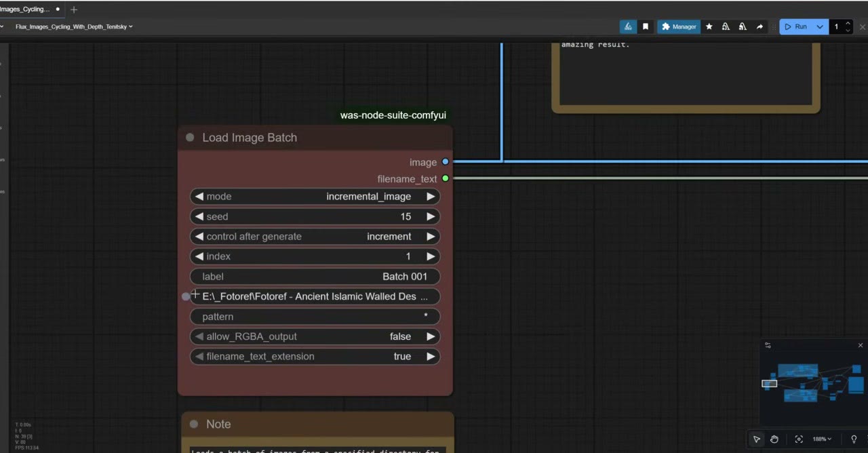The width and height of the screenshot is (868, 453).
Task: Decrease the index value
Action: (x=199, y=256)
